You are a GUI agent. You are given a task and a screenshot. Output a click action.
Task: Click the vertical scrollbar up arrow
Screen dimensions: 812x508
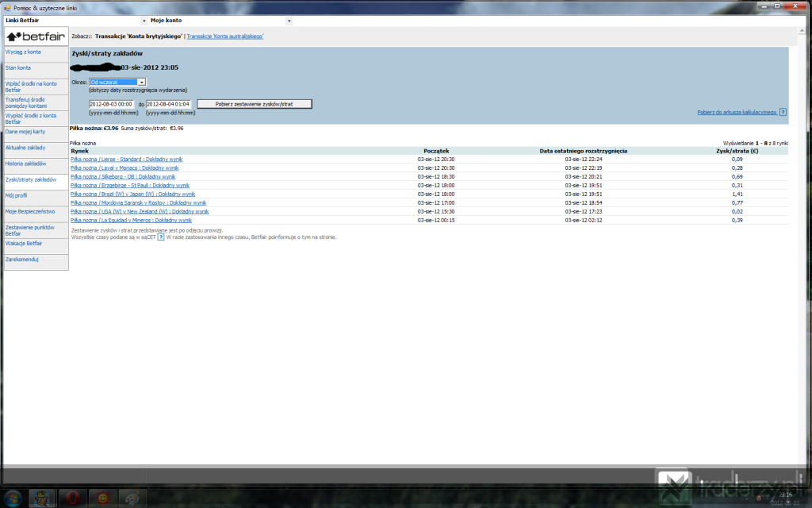(803, 31)
